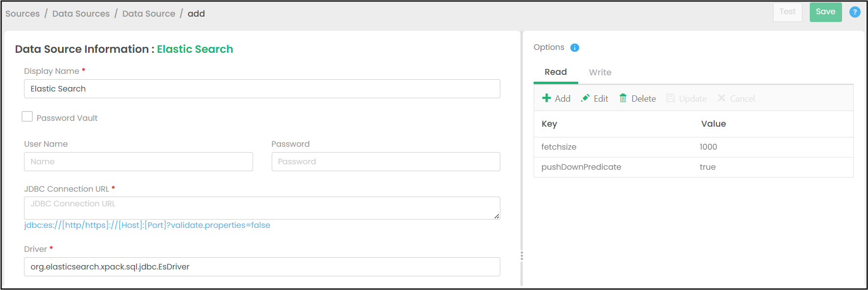
Task: Click the Delete trash icon
Action: [x=623, y=98]
